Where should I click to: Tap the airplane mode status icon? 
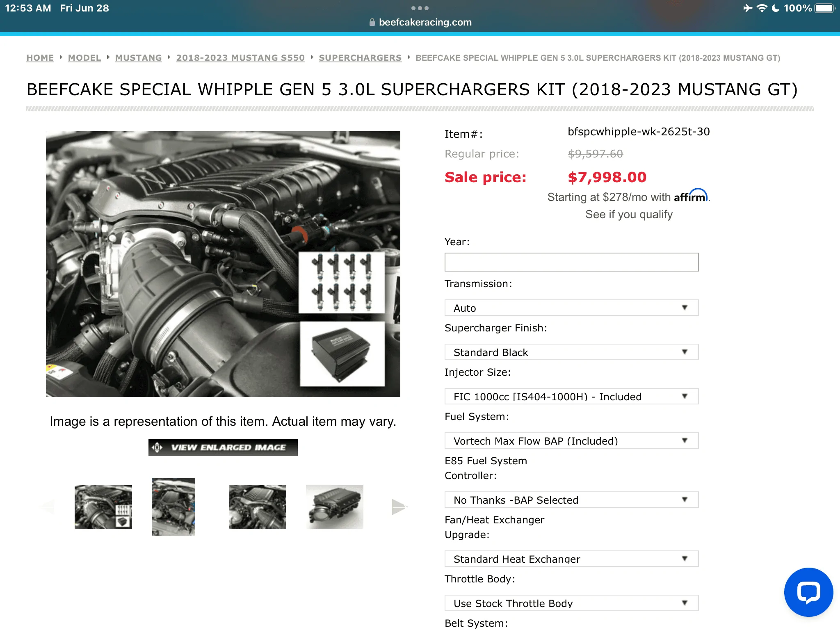click(748, 8)
